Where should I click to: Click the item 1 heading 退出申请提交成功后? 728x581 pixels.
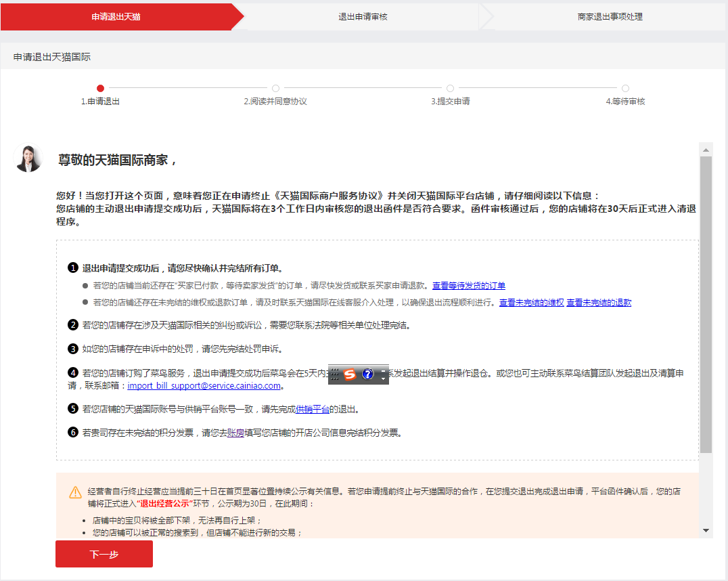pos(183,268)
